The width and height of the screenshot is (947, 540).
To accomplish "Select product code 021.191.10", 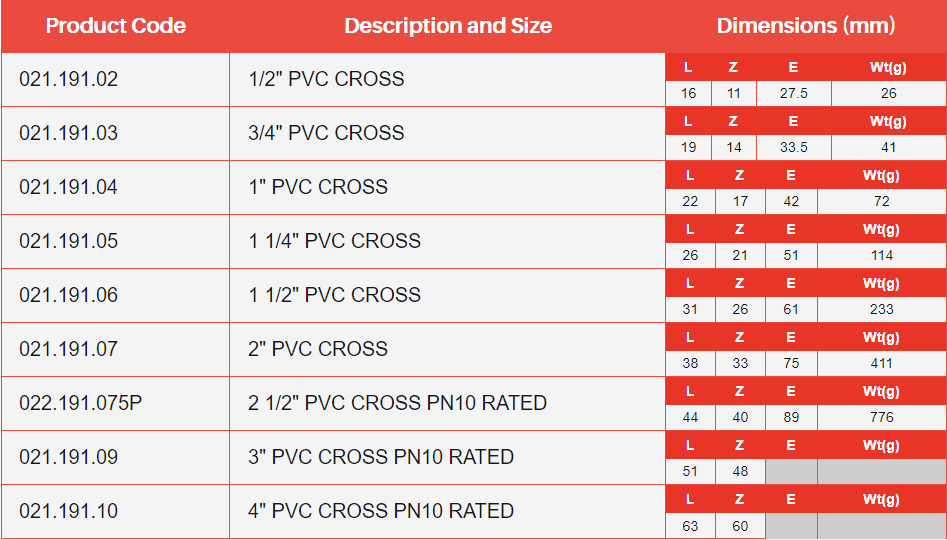I will coord(68,511).
